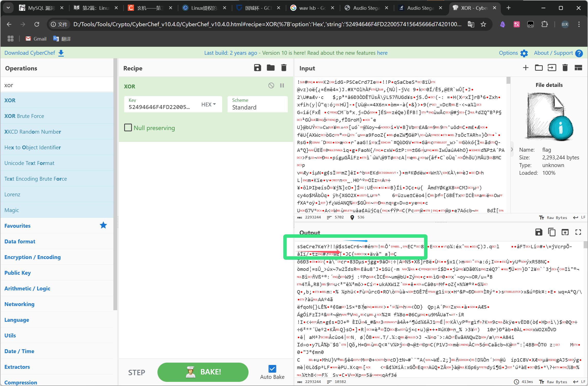
Task: Open the HEX key format dropdown
Action: [209, 104]
